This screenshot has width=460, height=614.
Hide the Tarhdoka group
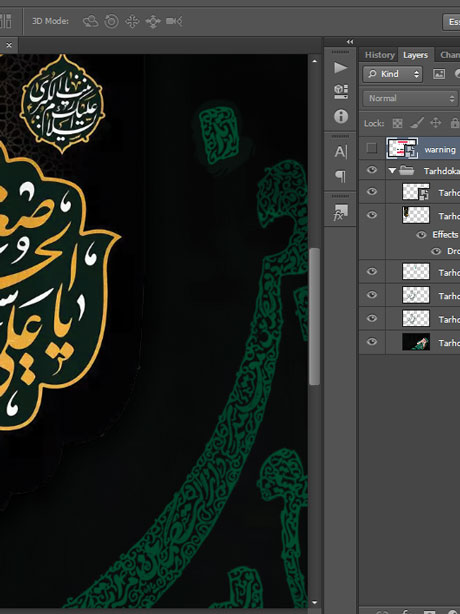point(372,170)
